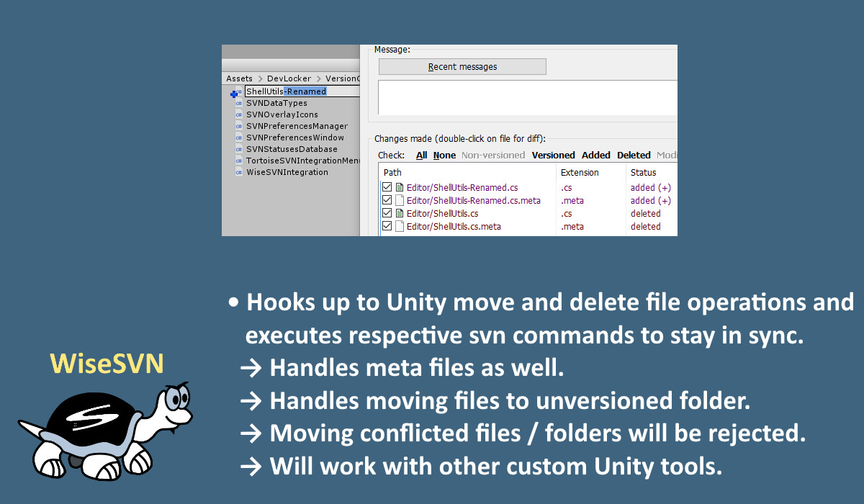
Task: Check All files in the commit list
Action: 421,156
